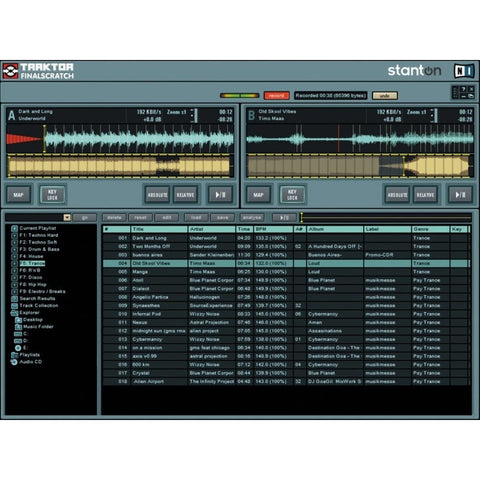Toggle Key Lock on deck B

292,195
